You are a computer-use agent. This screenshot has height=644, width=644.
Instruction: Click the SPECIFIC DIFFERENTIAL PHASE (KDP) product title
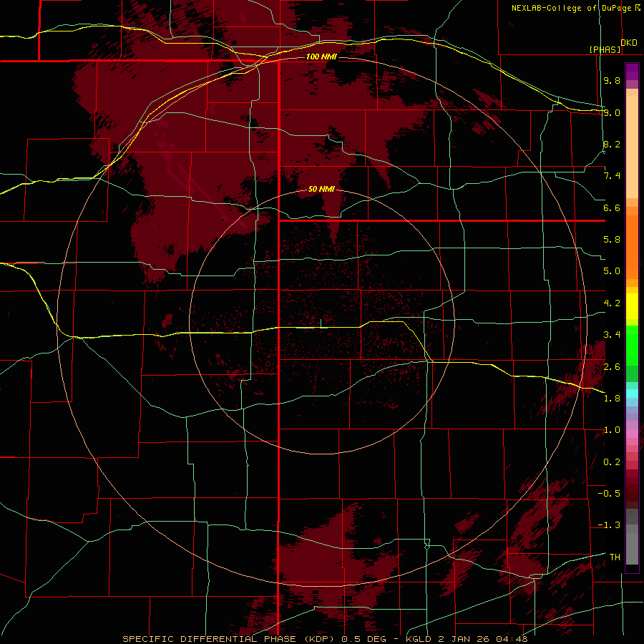click(x=229, y=639)
